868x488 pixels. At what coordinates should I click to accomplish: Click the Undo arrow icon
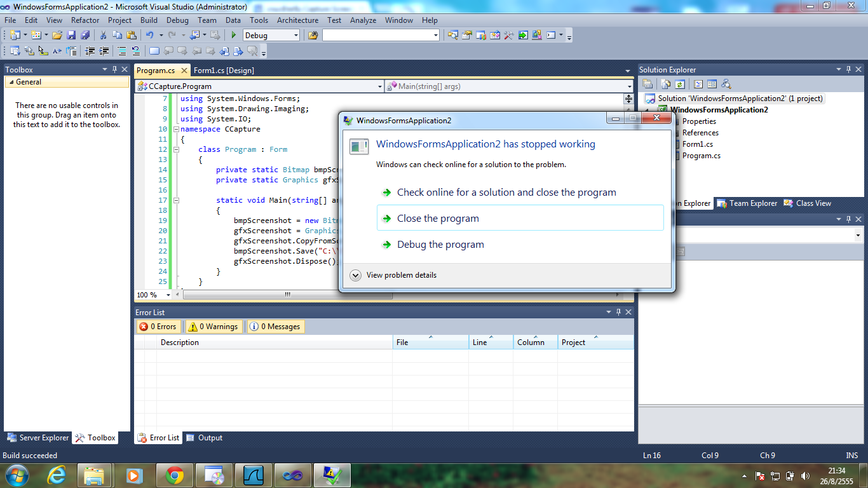(150, 35)
